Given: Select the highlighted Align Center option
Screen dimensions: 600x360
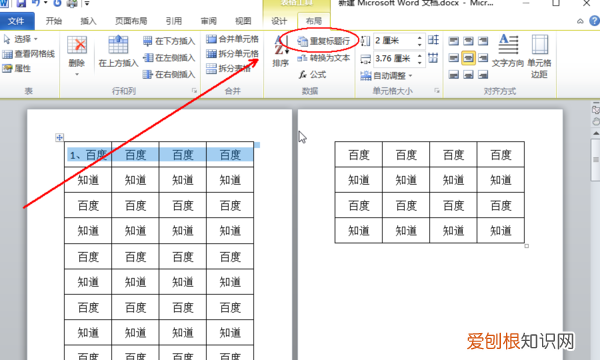Looking at the screenshot, I should 468,58.
